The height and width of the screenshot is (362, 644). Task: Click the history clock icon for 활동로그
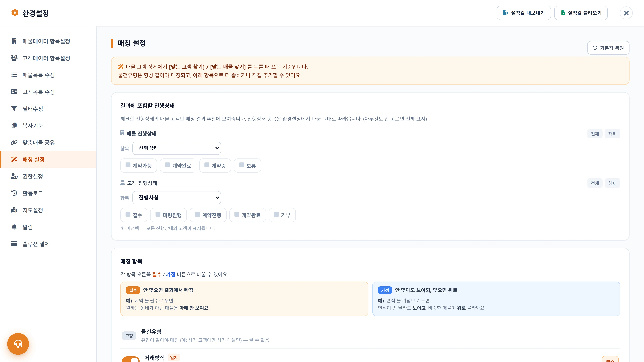coord(14,193)
